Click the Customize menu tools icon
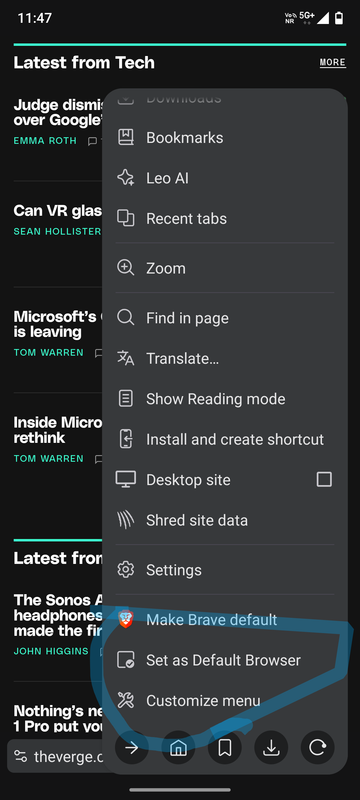Screen dimensions: 360x800 click(x=125, y=701)
